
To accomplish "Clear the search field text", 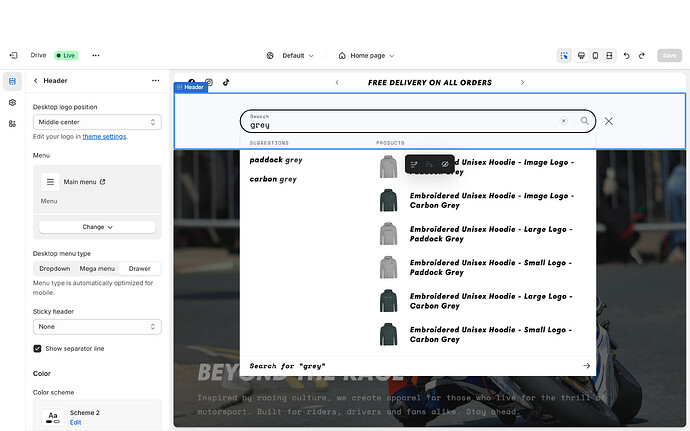I will [563, 121].
